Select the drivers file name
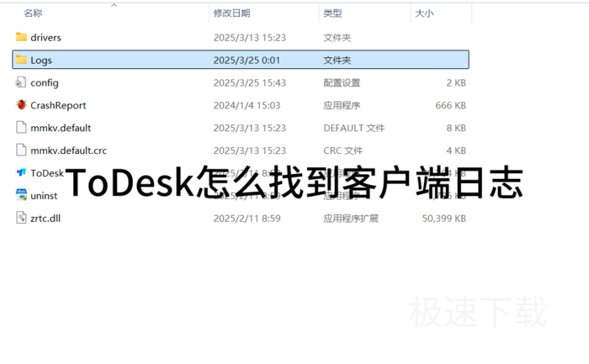Screen dimensions: 589x364 45,38
